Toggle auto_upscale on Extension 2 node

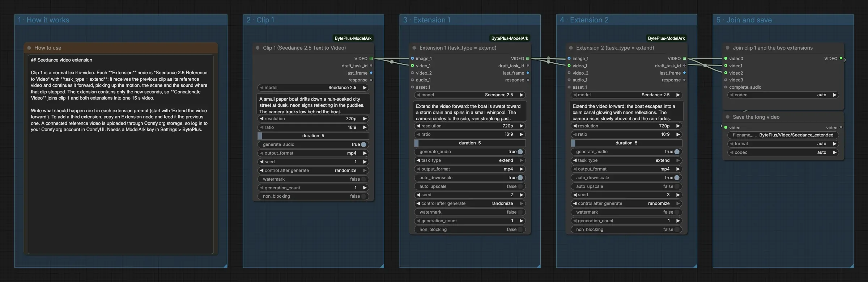point(626,186)
